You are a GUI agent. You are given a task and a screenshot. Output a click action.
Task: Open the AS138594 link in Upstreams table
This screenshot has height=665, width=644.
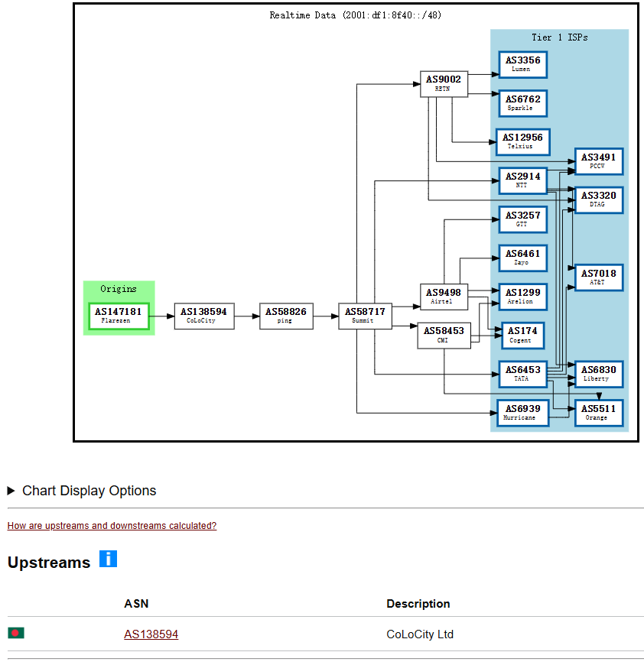pyautogui.click(x=151, y=634)
